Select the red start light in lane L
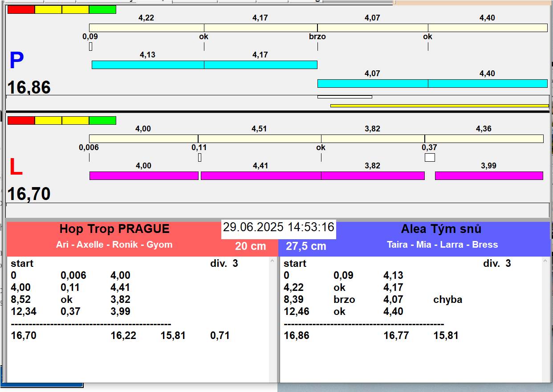553x392 pixels. (21, 120)
